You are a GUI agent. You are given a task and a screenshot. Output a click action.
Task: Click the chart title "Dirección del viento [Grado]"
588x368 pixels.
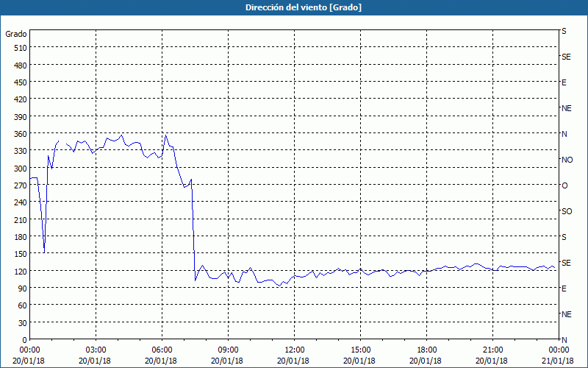(304, 7)
